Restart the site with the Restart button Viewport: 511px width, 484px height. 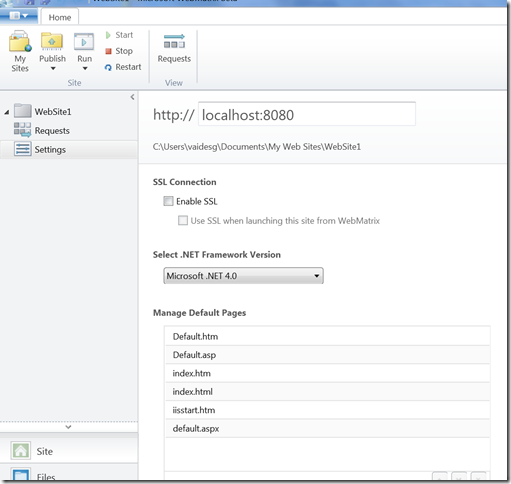coord(123,67)
